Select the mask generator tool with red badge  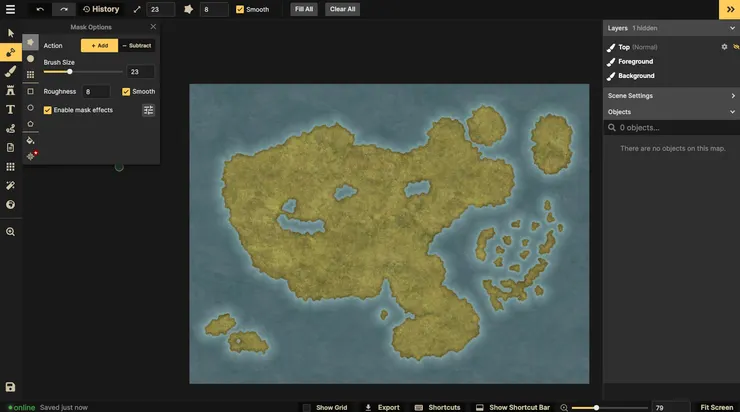click(x=31, y=156)
